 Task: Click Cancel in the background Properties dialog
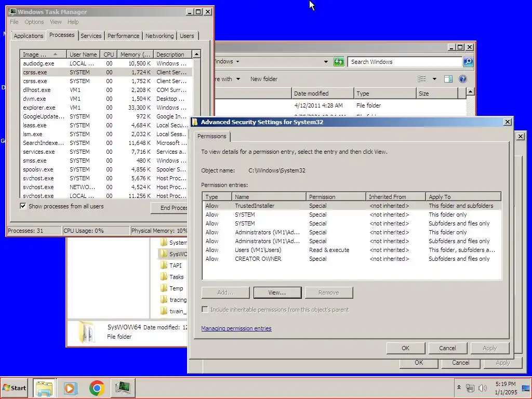(461, 363)
